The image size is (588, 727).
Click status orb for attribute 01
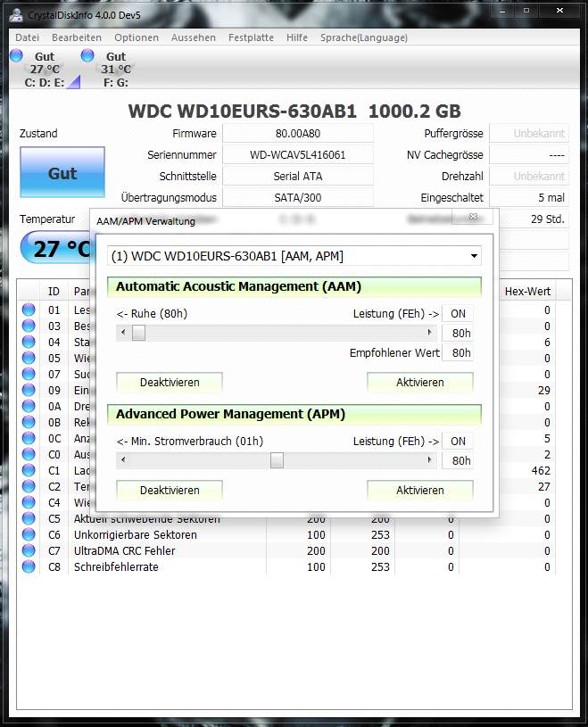[x=29, y=310]
